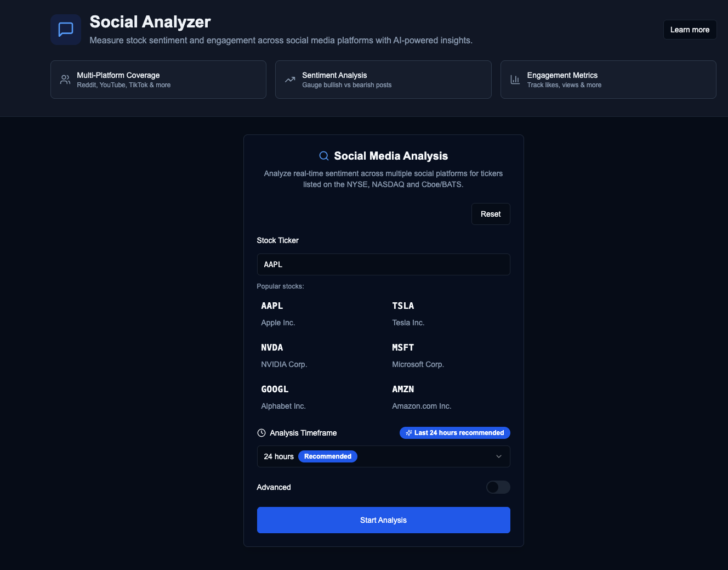Click the clock icon next to Analysis Timeframe
This screenshot has height=570, width=728.
tap(261, 433)
